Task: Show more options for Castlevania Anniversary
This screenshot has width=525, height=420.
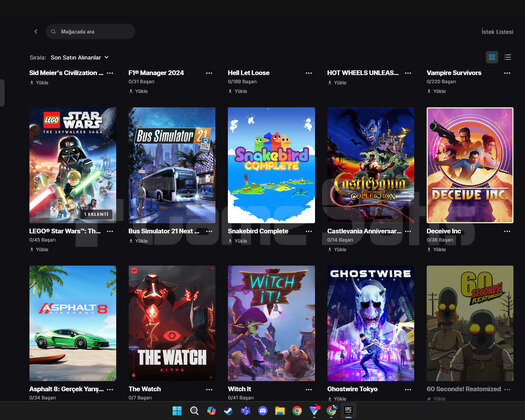Action: click(408, 231)
